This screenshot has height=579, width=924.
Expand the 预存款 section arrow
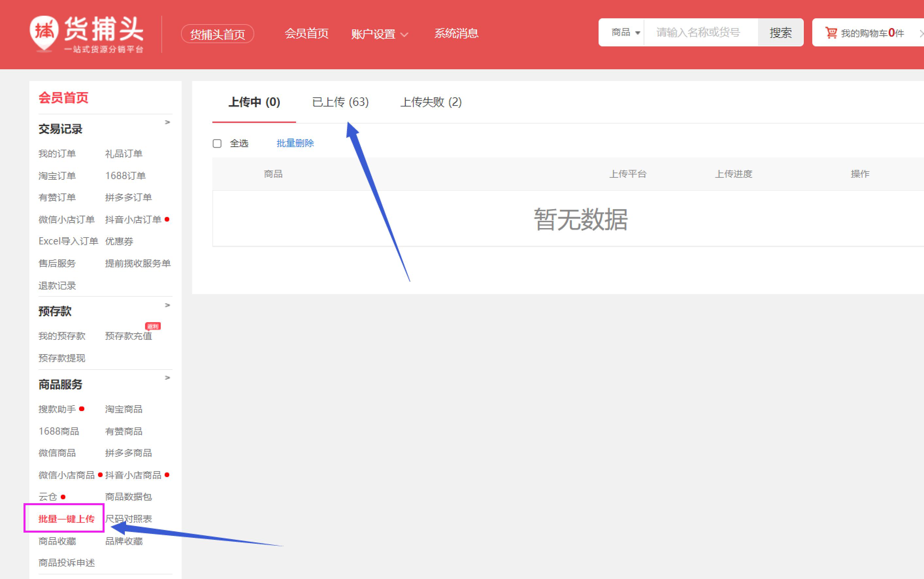click(x=167, y=305)
